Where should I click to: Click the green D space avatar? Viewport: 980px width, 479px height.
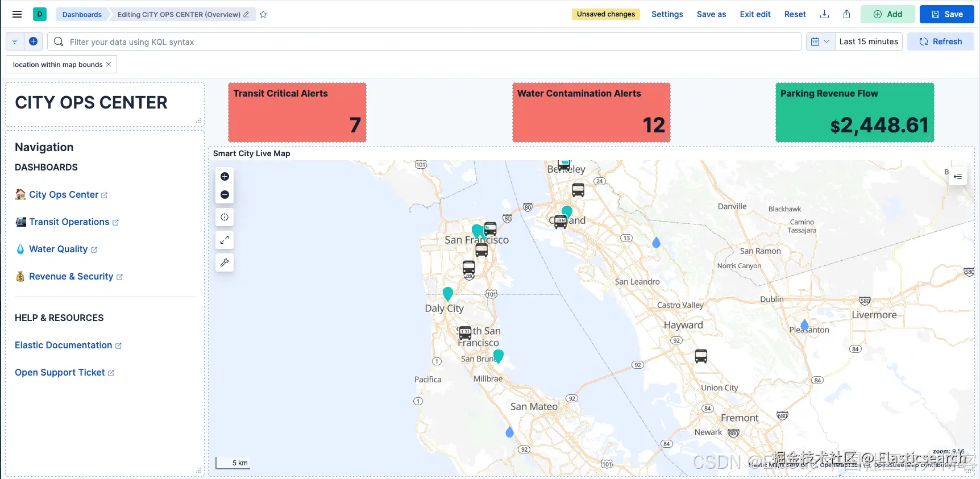40,14
